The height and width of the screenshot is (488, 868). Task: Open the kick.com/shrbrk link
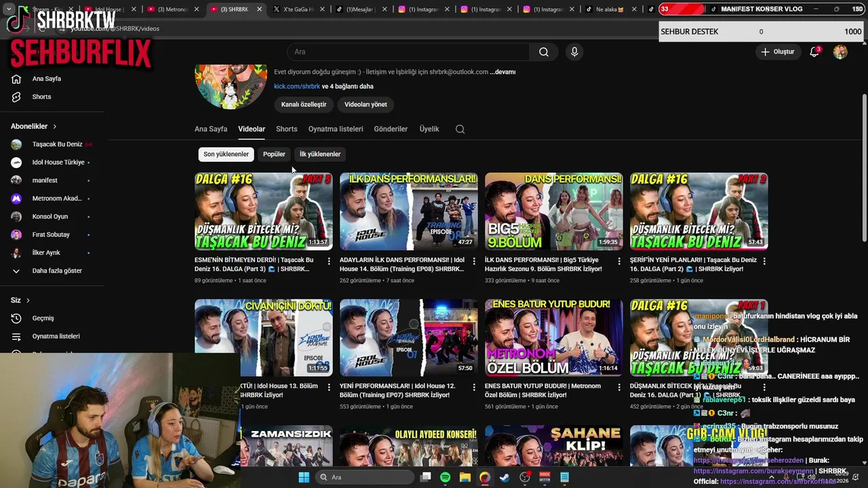coord(297,87)
